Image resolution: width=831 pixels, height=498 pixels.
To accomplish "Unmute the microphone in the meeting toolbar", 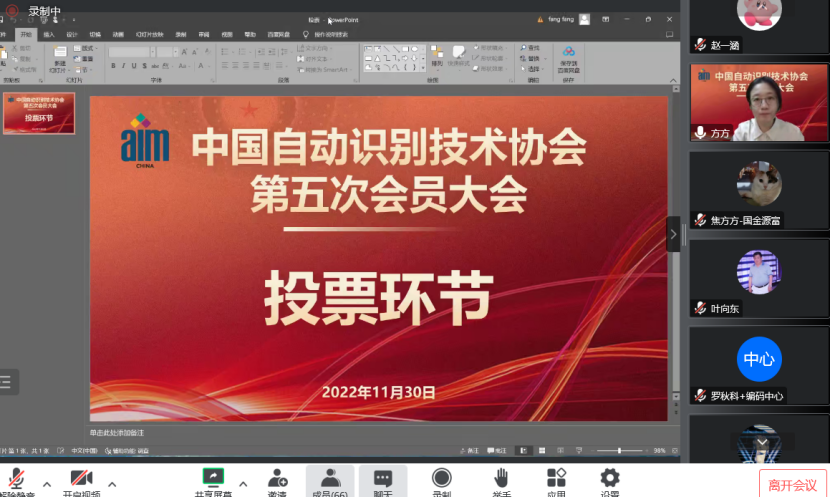I will [x=16, y=481].
